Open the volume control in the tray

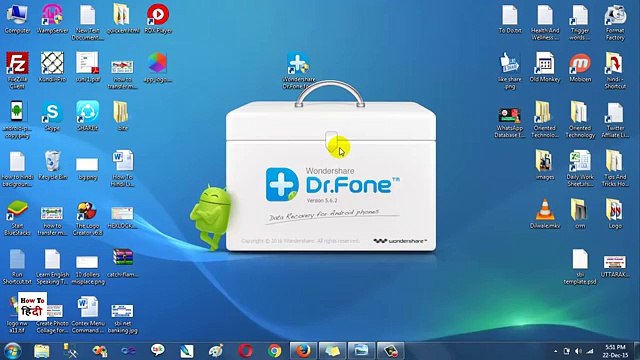(x=578, y=351)
